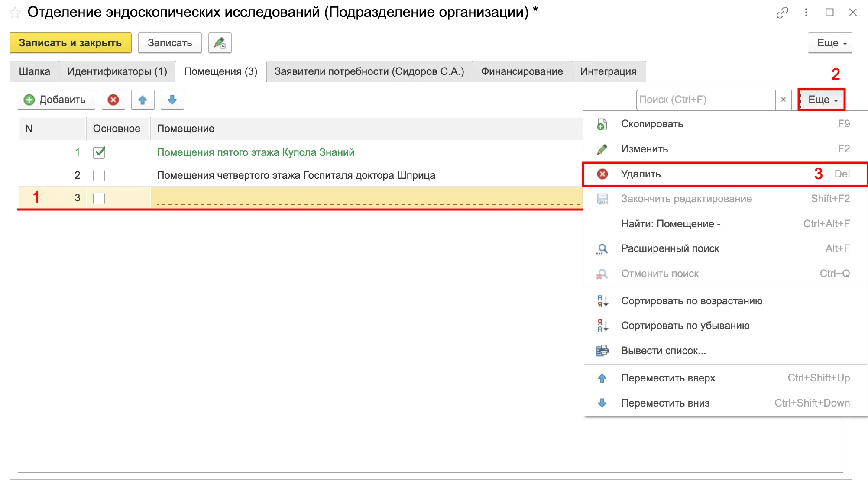Open the Финансирование tab
This screenshot has width=868, height=484.
pos(522,71)
